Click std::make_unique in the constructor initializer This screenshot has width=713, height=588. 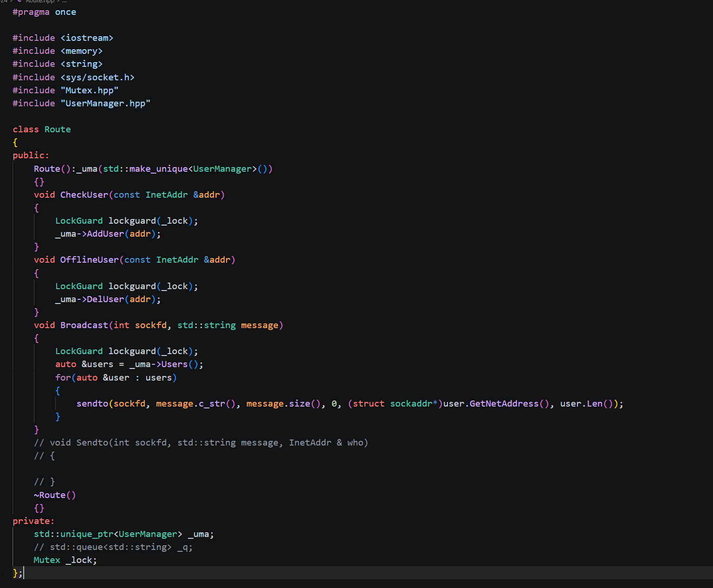145,169
